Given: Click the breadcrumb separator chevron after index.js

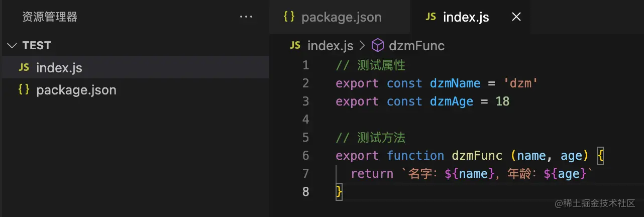Looking at the screenshot, I should click(x=362, y=46).
